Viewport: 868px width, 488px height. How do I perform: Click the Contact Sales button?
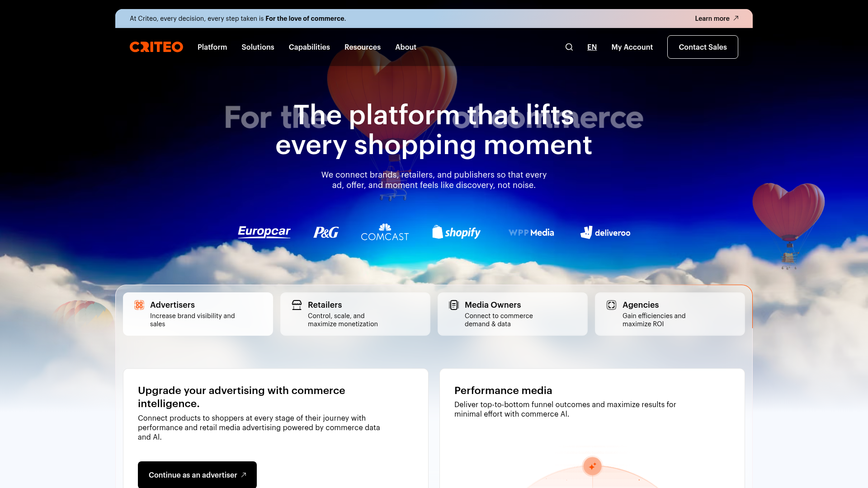(x=703, y=47)
